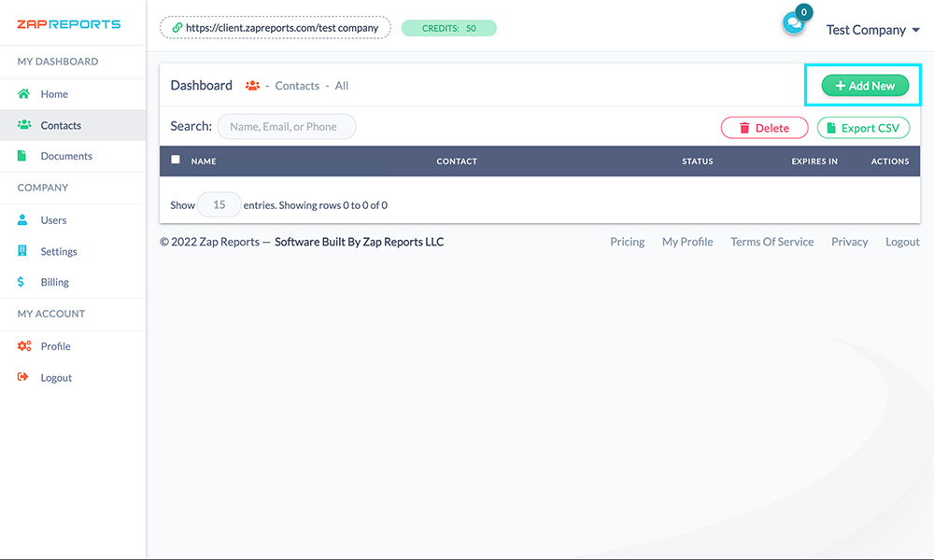
Task: Click the Settings building icon
Action: point(22,250)
